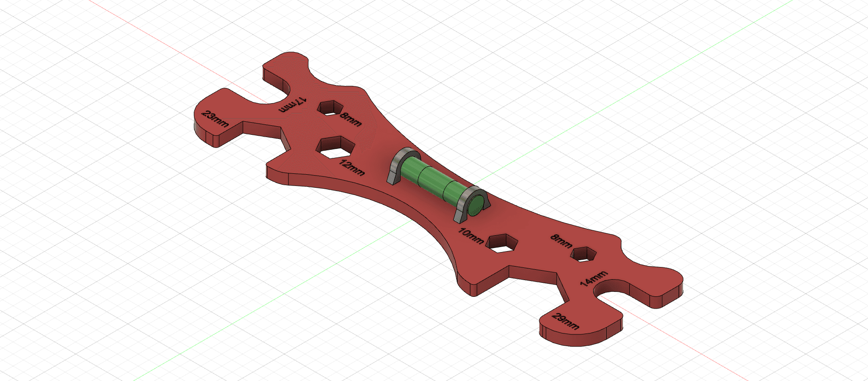Click the 8mm label near the 17mm text

[x=350, y=119]
